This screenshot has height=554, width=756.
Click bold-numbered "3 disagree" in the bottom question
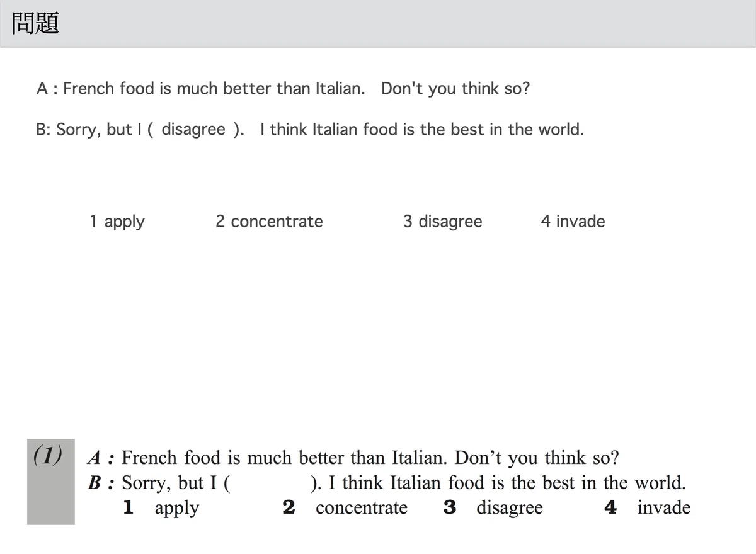coord(493,508)
